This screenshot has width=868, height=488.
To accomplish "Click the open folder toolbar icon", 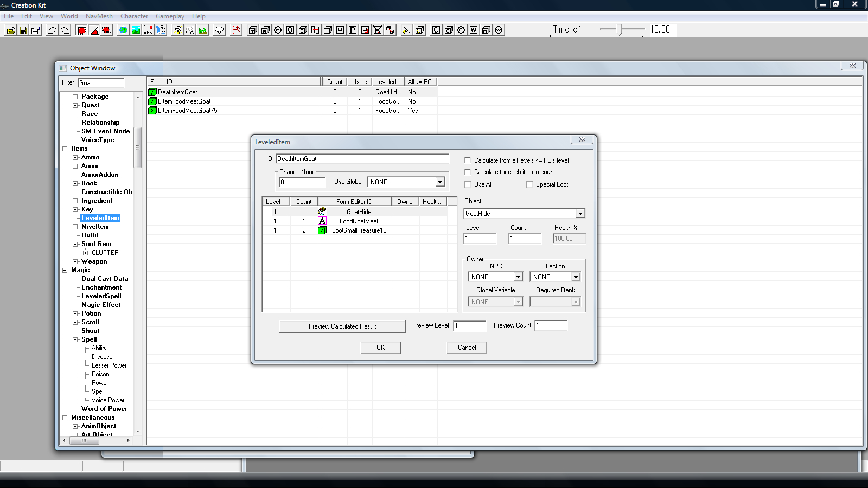I will (x=10, y=30).
